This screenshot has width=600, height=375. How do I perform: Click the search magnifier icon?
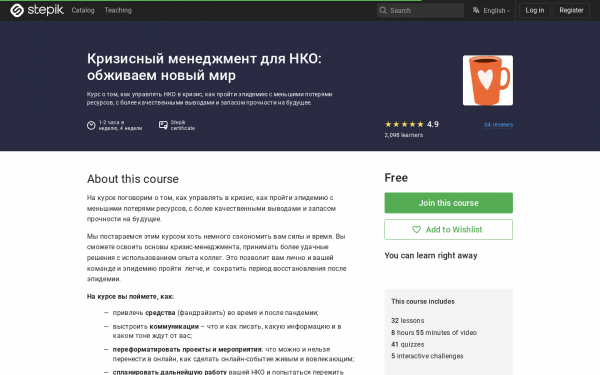point(383,10)
